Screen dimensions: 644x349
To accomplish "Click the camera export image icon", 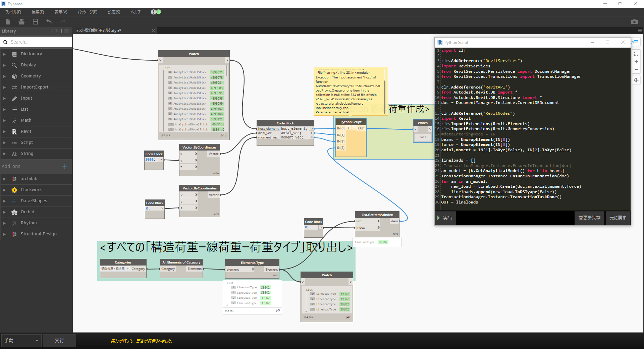I will (x=634, y=22).
